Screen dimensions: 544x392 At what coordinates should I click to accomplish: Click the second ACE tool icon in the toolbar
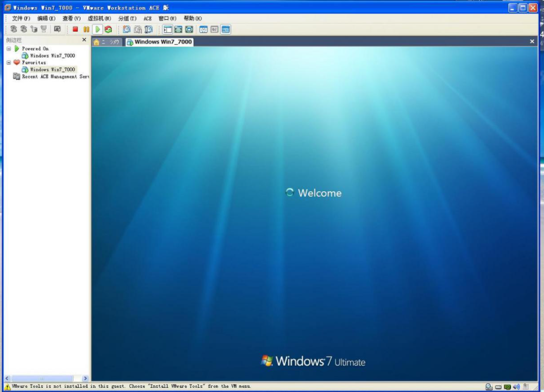click(x=24, y=29)
